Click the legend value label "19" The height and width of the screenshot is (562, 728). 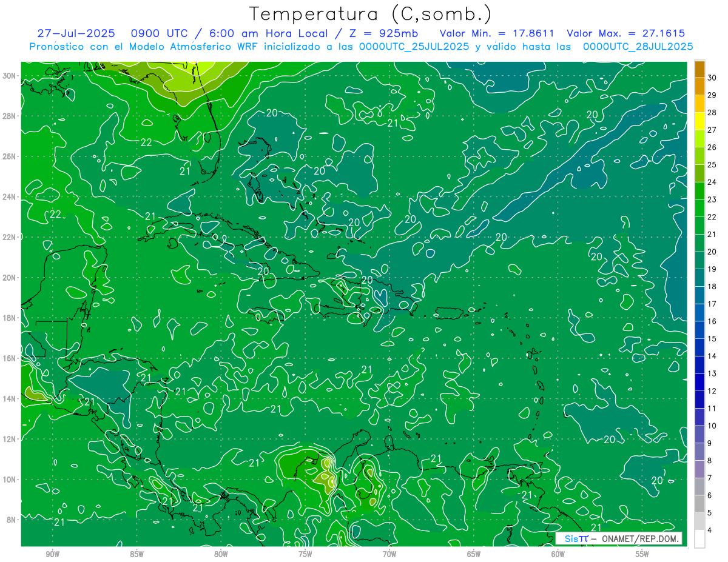pos(712,269)
